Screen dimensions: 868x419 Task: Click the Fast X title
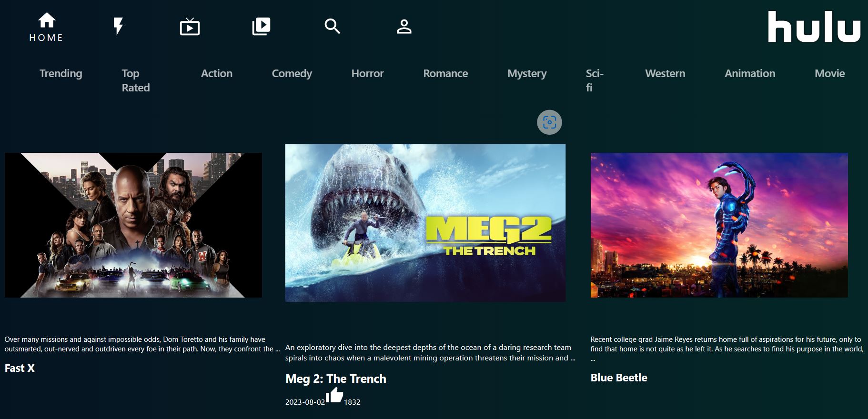click(20, 368)
